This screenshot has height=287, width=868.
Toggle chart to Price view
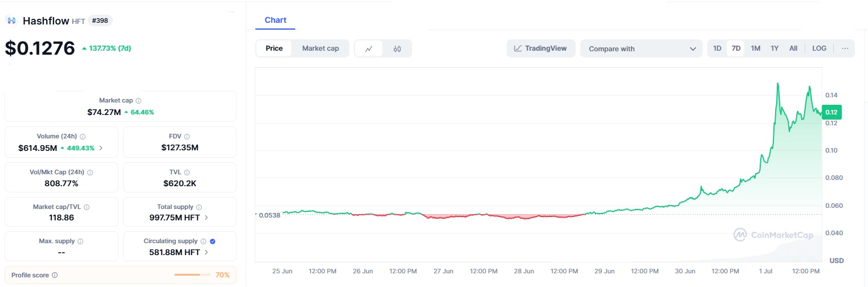pos(274,48)
